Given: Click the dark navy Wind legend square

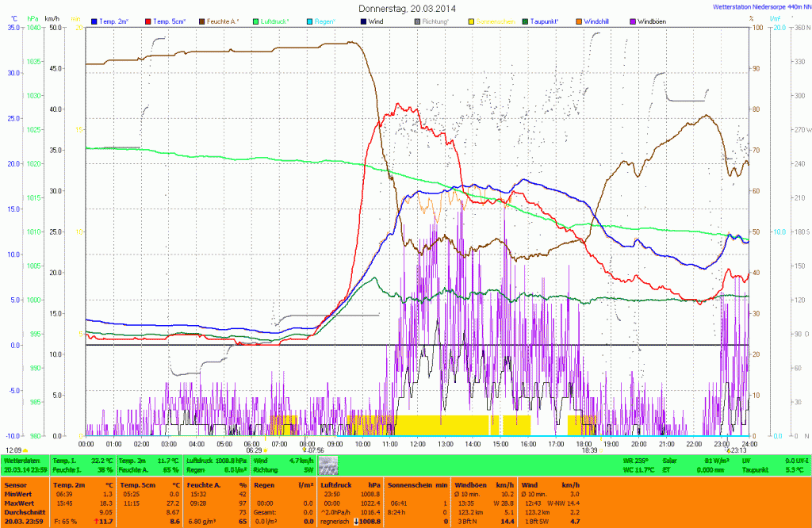Looking at the screenshot, I should click(362, 21).
